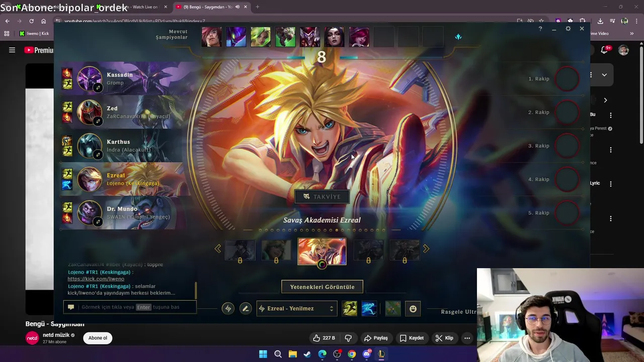This screenshot has width=644, height=362.
Task: Focus the champion select chat input
Action: pos(130,307)
